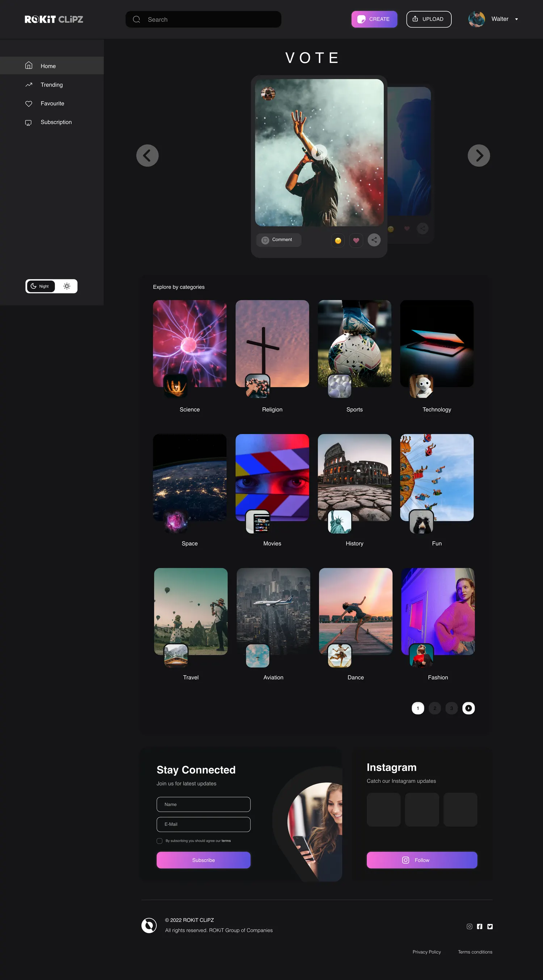This screenshot has width=543, height=980.
Task: Click the footer ROKiT circle logo
Action: (149, 925)
